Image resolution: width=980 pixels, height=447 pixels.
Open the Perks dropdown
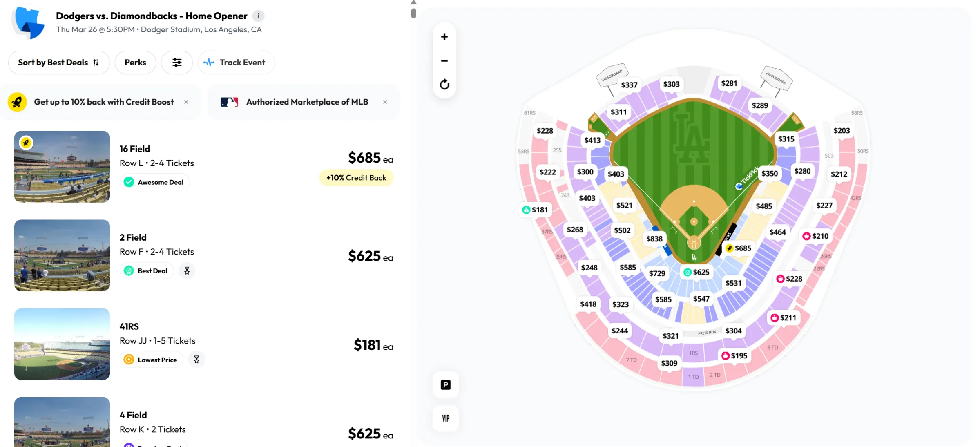pyautogui.click(x=135, y=62)
